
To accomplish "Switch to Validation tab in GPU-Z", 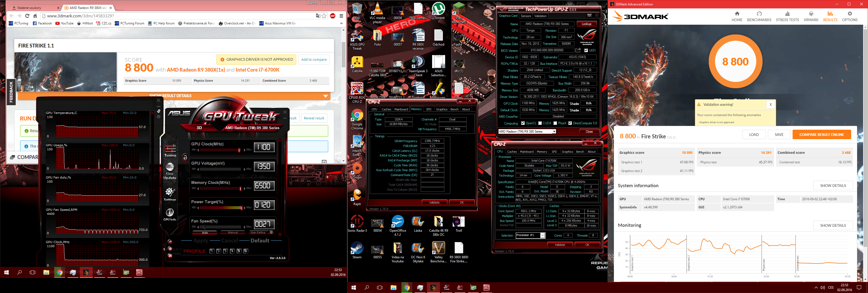I will pos(541,16).
